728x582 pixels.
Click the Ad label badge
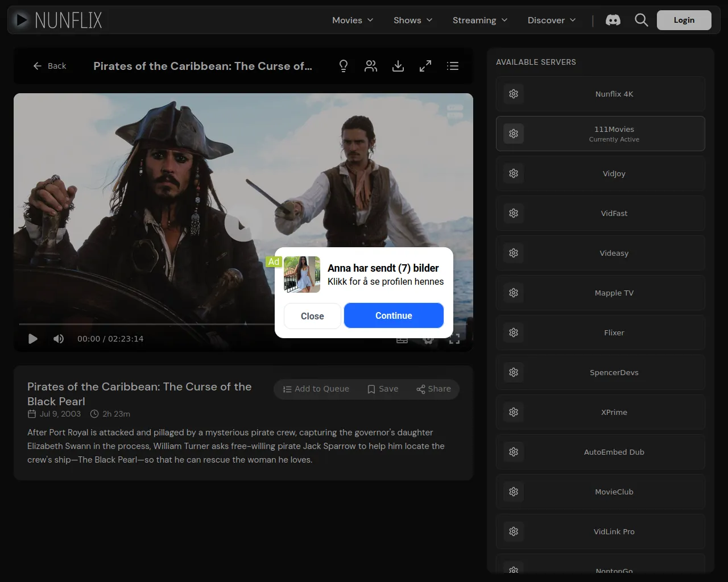pyautogui.click(x=274, y=261)
